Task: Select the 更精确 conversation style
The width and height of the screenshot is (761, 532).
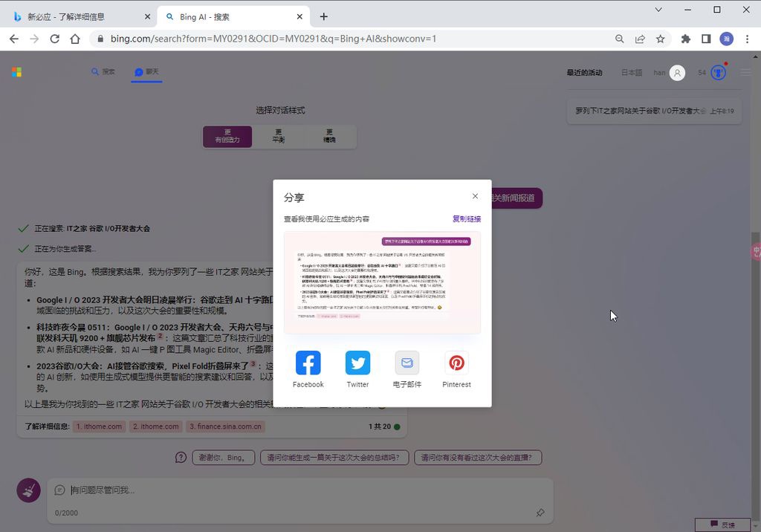Action: pyautogui.click(x=328, y=136)
